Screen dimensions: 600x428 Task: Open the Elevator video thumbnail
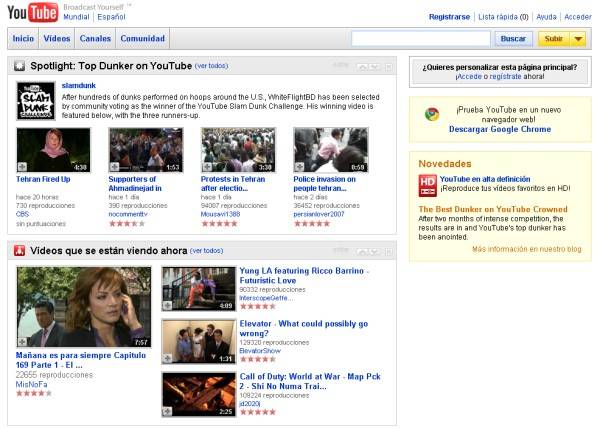pos(199,342)
